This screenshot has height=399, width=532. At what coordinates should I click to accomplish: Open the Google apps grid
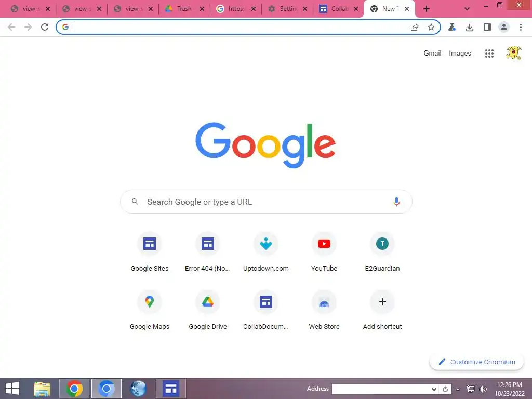[x=489, y=54]
